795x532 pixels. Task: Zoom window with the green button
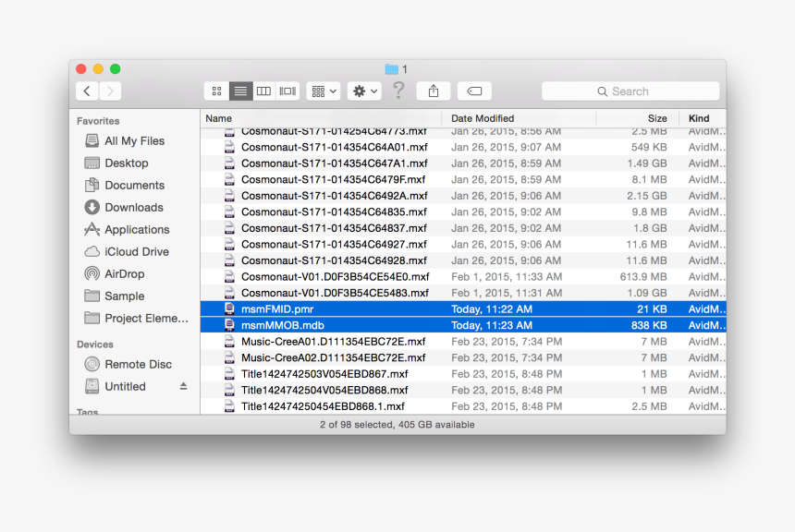116,69
